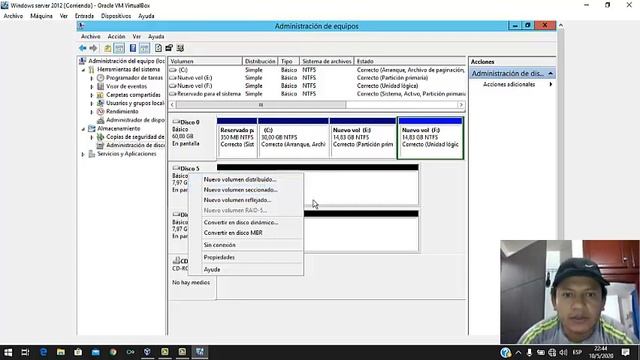640x360 pixels.
Task: Click the Sistema de archivos column header
Action: [327, 61]
